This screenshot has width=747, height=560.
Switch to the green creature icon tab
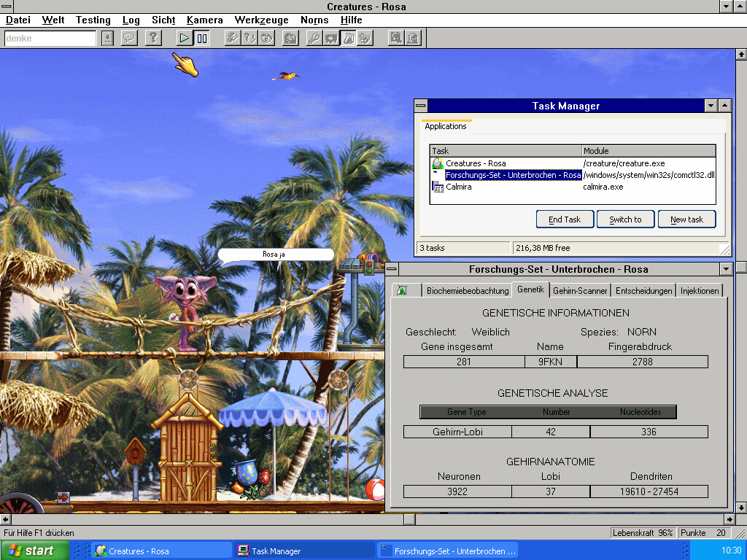pyautogui.click(x=406, y=290)
